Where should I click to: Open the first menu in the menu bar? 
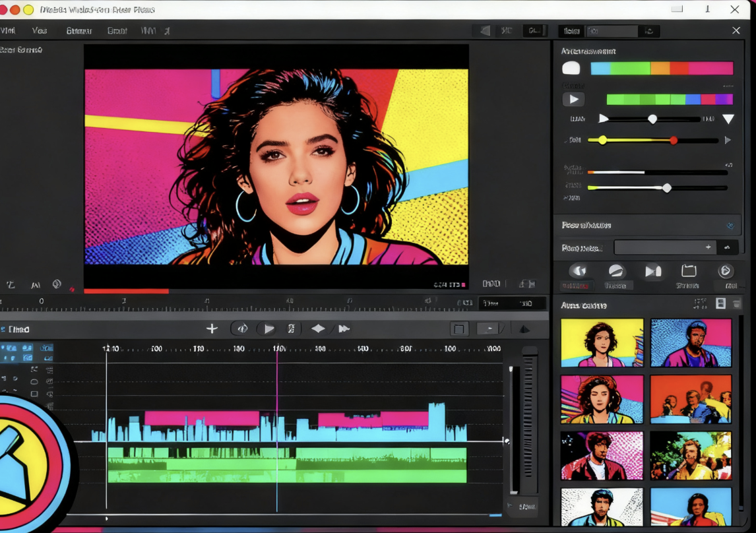click(8, 31)
